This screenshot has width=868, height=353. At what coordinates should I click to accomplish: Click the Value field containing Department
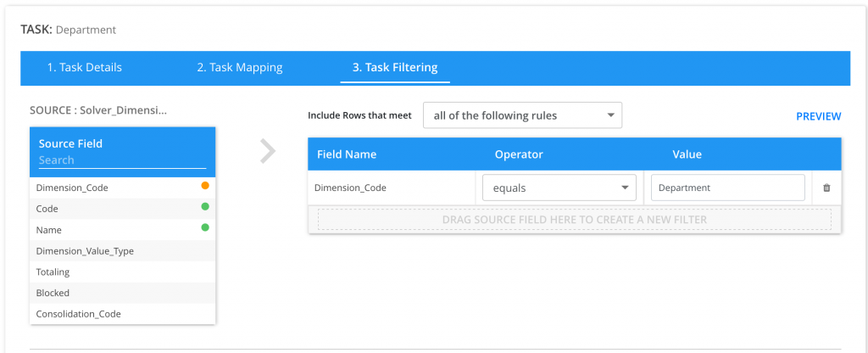tap(727, 188)
